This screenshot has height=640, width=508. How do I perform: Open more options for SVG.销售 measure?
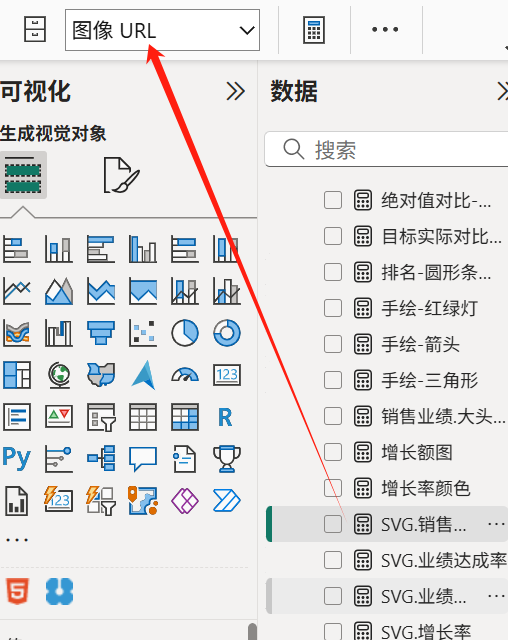(496, 524)
